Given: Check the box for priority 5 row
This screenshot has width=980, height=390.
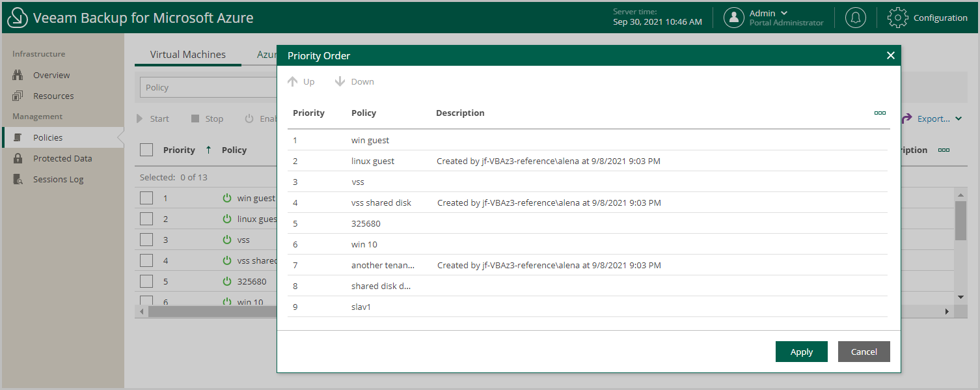Looking at the screenshot, I should point(146,281).
